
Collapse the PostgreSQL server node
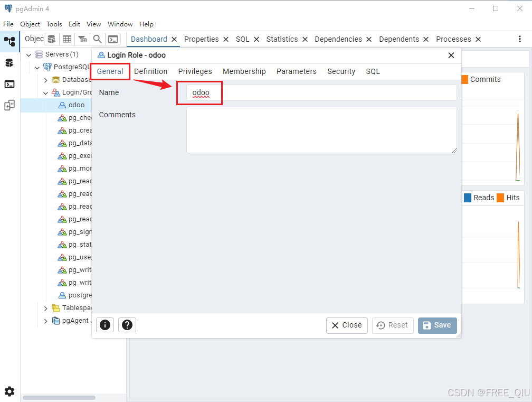click(x=37, y=67)
